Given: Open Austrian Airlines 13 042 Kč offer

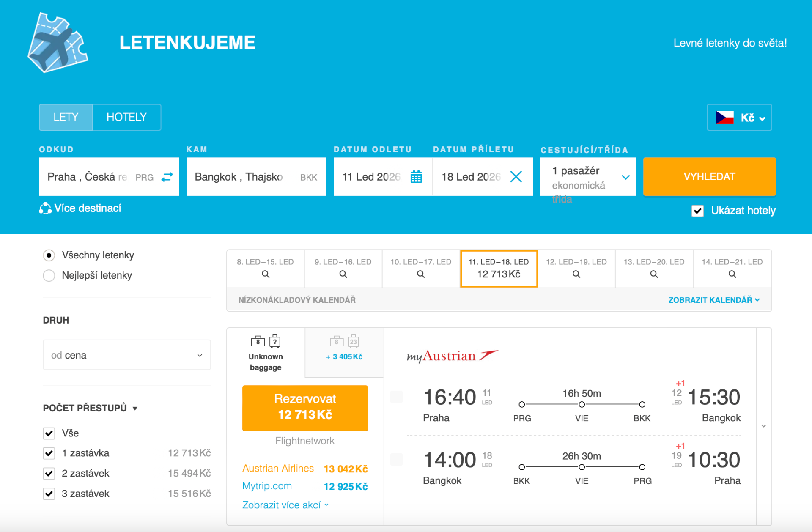Looking at the screenshot, I should (305, 469).
